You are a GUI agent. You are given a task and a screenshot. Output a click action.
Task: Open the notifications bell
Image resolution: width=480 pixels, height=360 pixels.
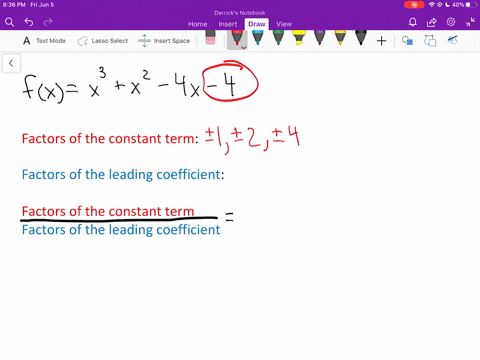click(413, 22)
